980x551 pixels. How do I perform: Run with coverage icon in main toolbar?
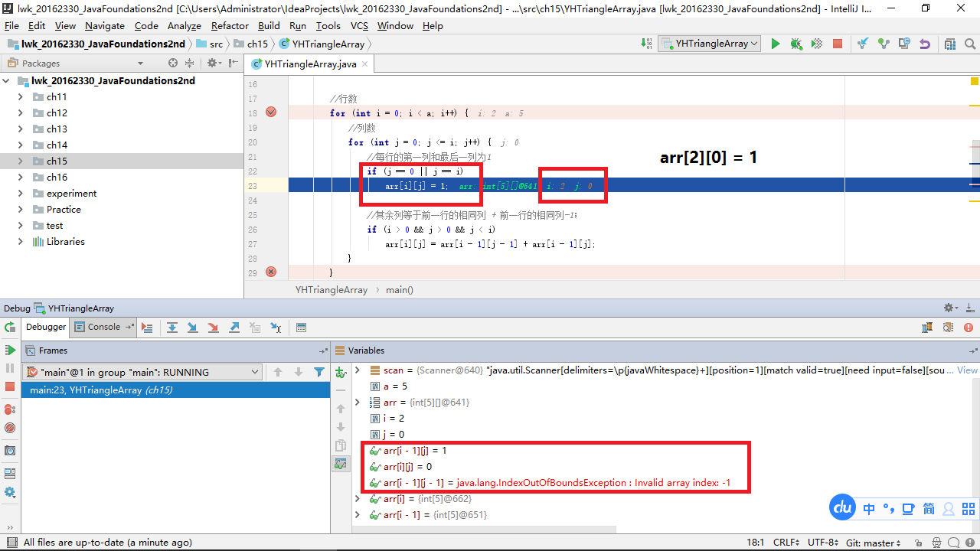817,44
